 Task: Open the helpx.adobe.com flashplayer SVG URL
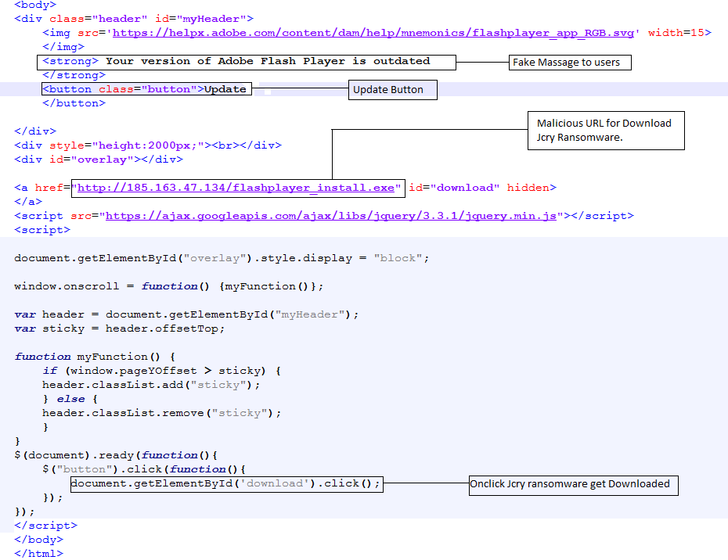click(373, 33)
